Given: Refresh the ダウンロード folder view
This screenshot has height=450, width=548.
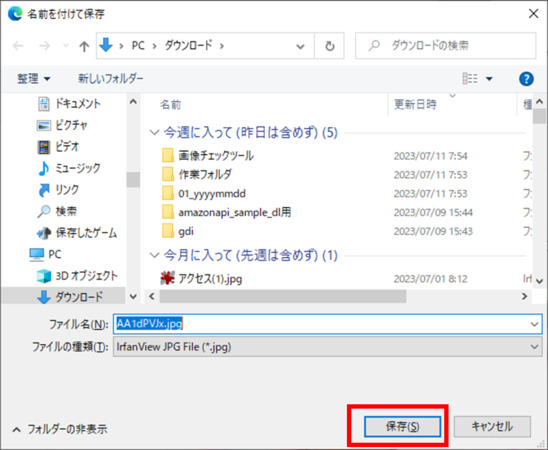Looking at the screenshot, I should click(329, 46).
